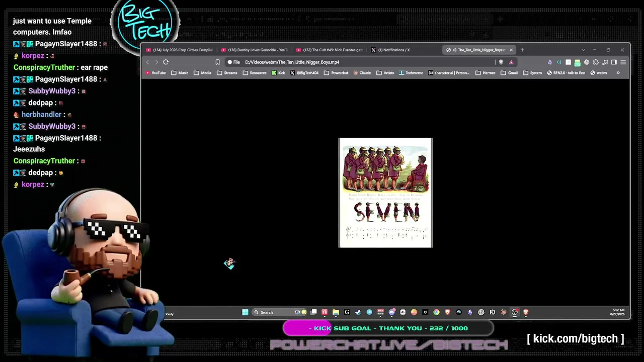Open the Windows Start menu
This screenshot has height=362, width=644.
click(x=245, y=312)
